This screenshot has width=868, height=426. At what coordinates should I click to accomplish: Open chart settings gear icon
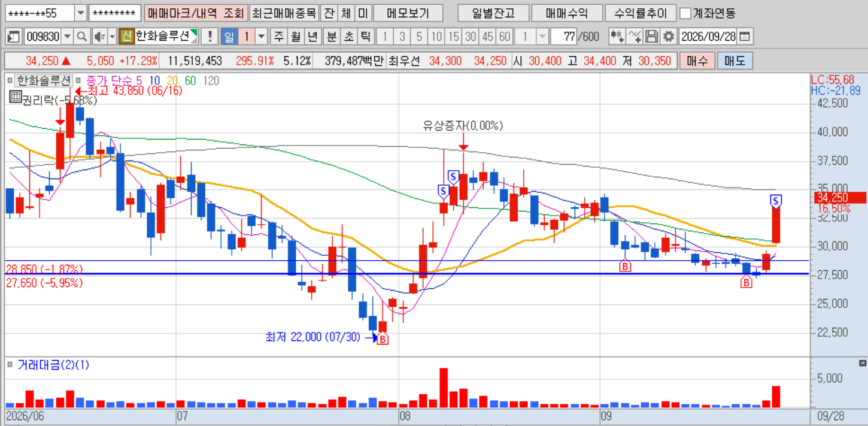click(668, 37)
